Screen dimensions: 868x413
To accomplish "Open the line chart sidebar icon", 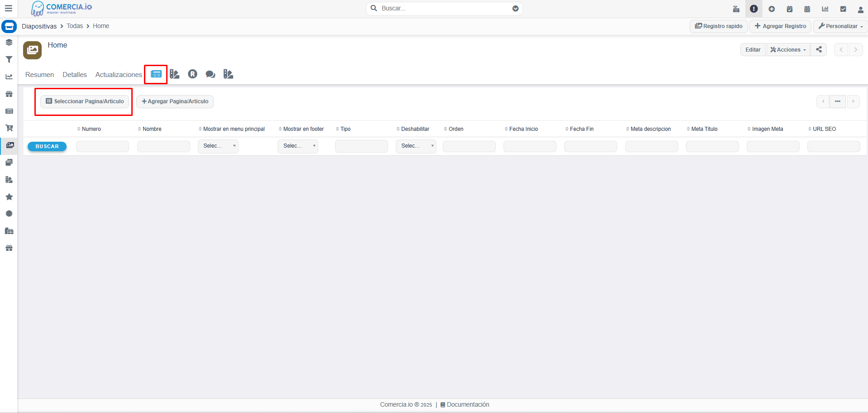I will 9,77.
